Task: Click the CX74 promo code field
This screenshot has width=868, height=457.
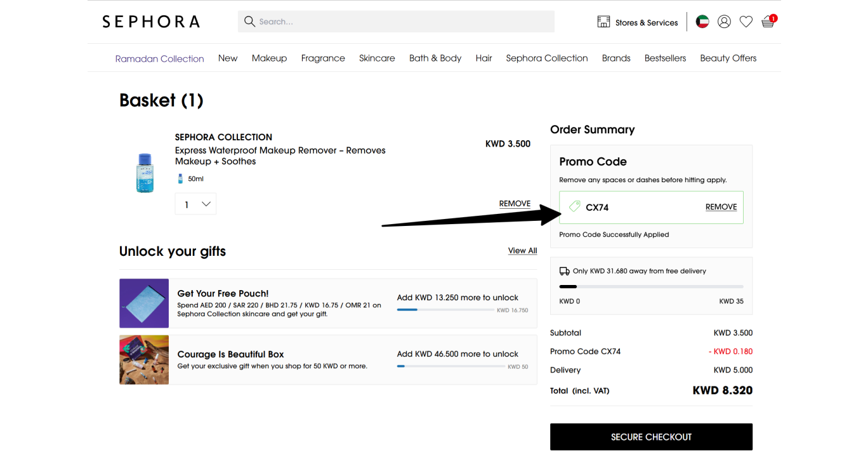Action: click(651, 207)
